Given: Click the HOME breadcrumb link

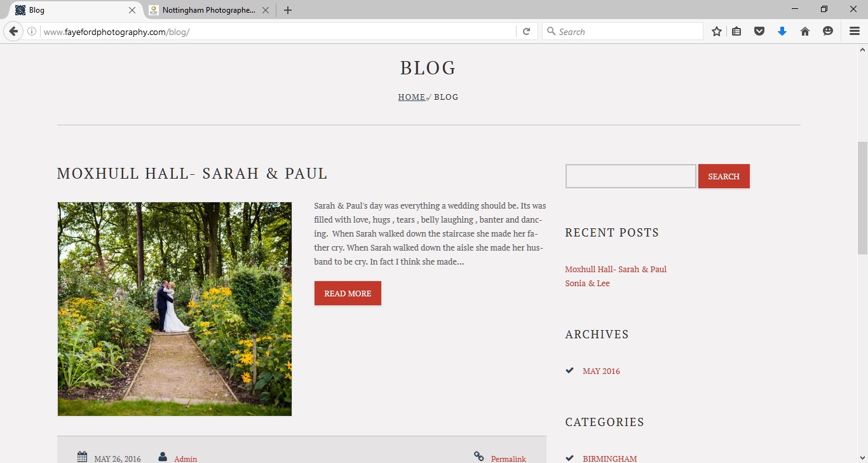Looking at the screenshot, I should [x=412, y=97].
